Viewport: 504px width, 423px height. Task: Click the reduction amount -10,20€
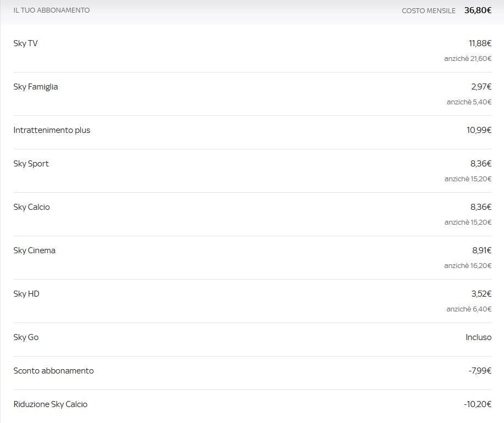pyautogui.click(x=478, y=404)
